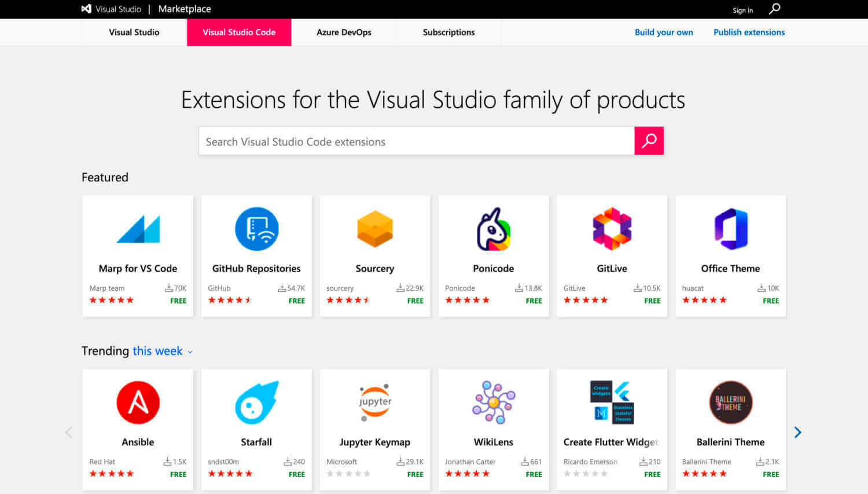The image size is (868, 494).
Task: Click the star rating on GitLive card
Action: click(x=586, y=300)
